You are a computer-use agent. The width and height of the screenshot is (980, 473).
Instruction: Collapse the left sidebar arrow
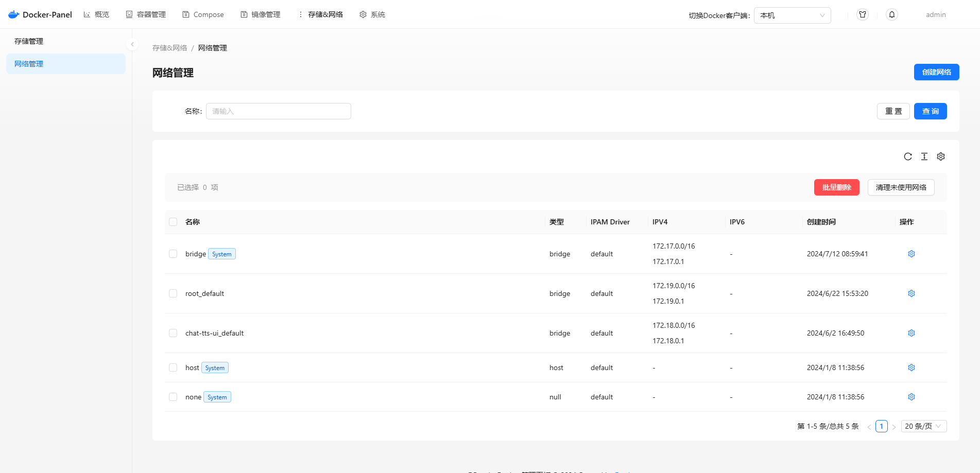132,44
